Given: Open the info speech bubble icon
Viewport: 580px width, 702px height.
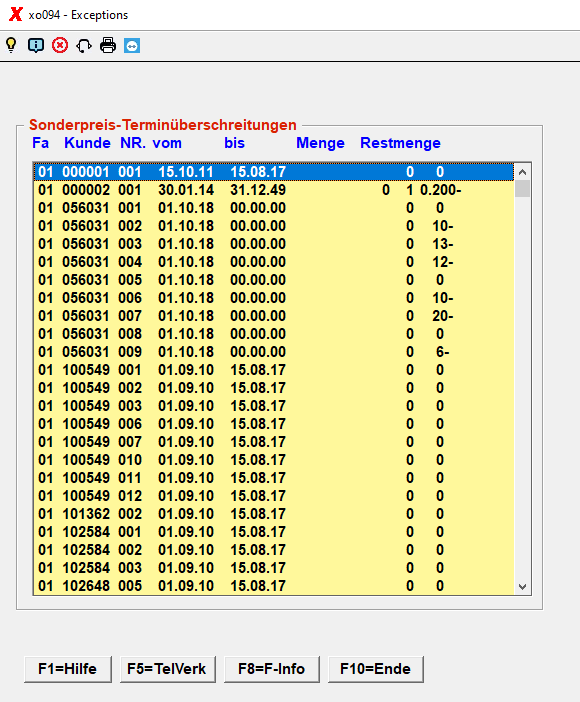Looking at the screenshot, I should (36, 45).
